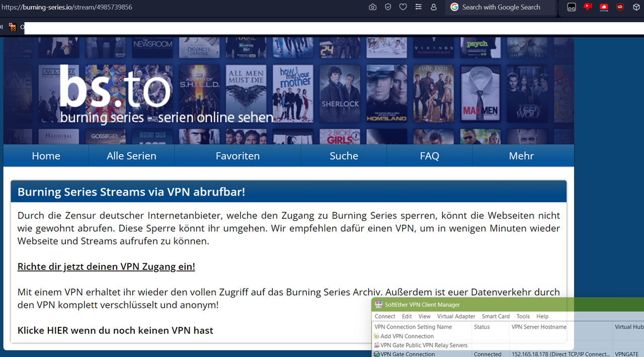Select the 'VPN Gate Connection' row
Image resolution: width=644 pixels, height=357 pixels.
tap(508, 354)
